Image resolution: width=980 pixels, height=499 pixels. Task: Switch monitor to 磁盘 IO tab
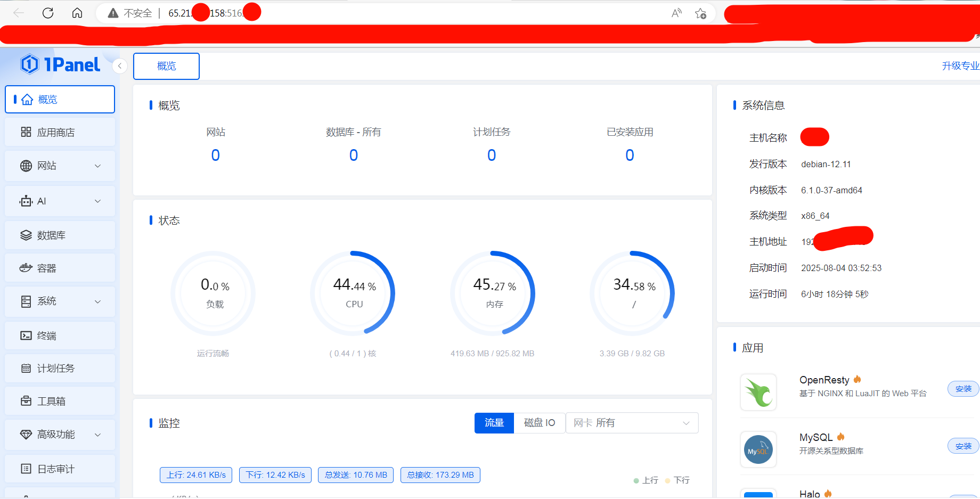click(x=540, y=423)
